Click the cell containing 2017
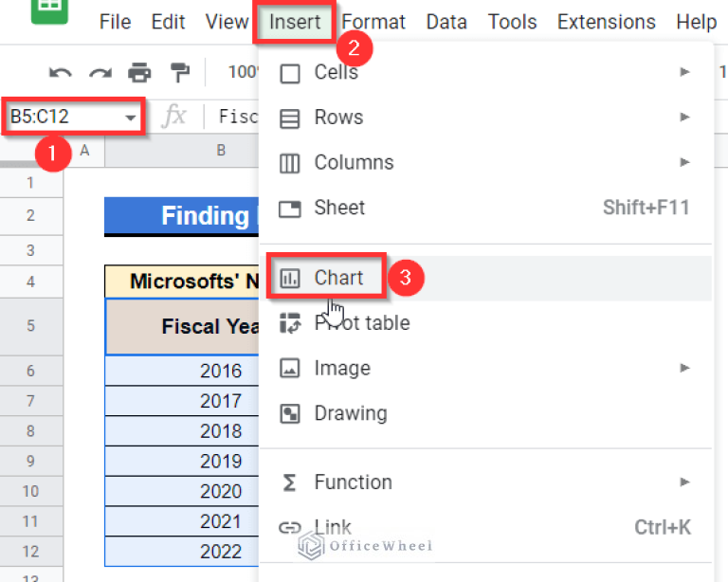Image resolution: width=728 pixels, height=582 pixels. pyautogui.click(x=182, y=401)
